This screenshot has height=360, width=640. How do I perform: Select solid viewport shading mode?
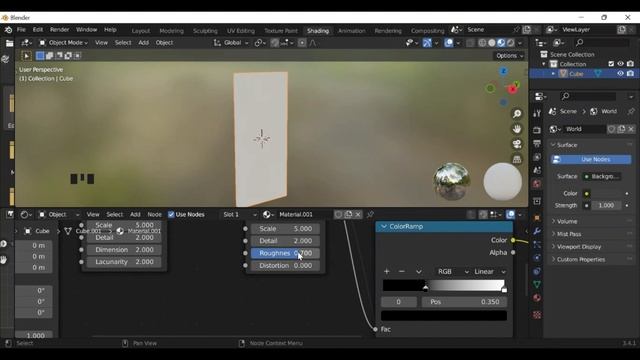[492, 43]
